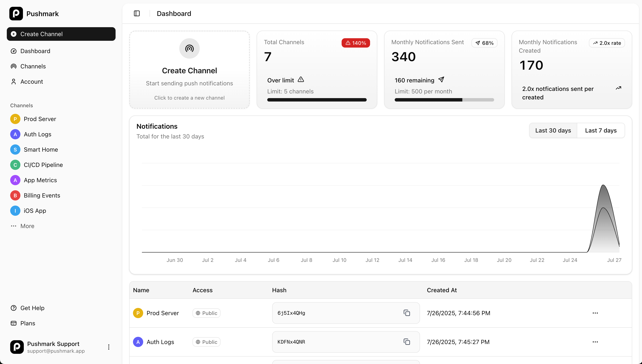
Task: Open the row actions menu for Prod Server
Action: [595, 313]
